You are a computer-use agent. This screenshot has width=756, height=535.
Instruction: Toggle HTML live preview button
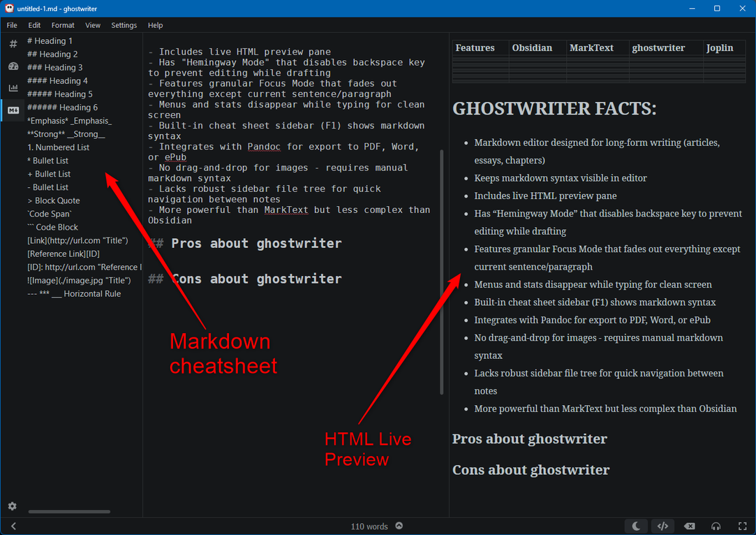(663, 526)
